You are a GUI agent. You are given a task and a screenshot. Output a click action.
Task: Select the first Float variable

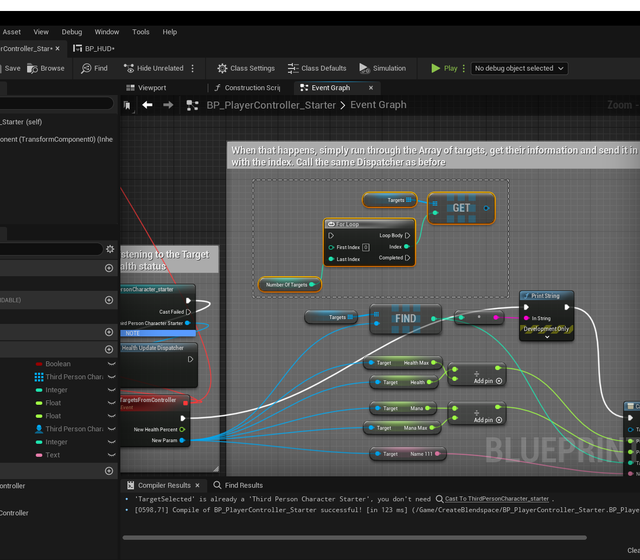click(53, 403)
